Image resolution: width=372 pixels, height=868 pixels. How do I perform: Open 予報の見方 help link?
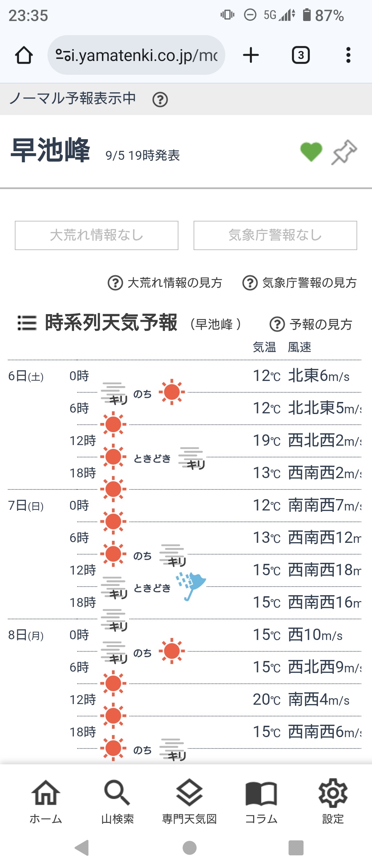tap(311, 324)
